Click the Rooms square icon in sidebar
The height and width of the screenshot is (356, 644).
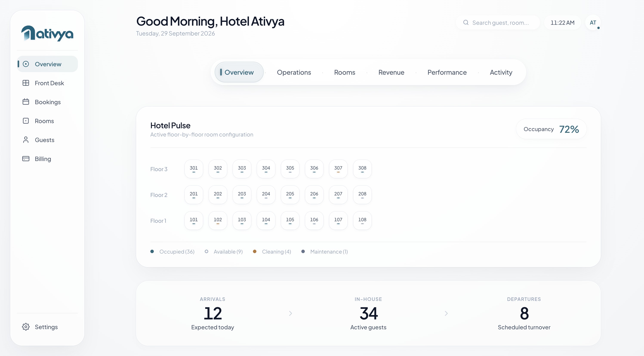[26, 121]
